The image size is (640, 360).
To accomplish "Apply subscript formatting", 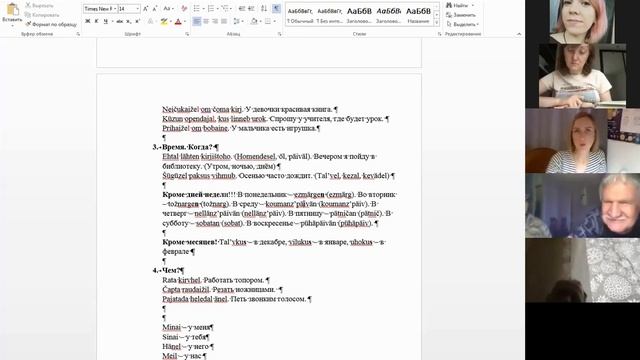I will click(128, 21).
